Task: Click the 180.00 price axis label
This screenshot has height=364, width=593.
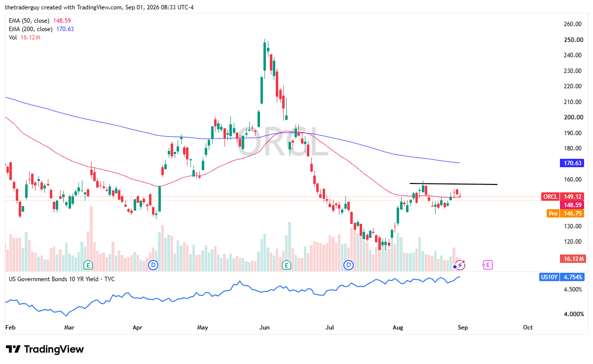Action: pyautogui.click(x=573, y=148)
